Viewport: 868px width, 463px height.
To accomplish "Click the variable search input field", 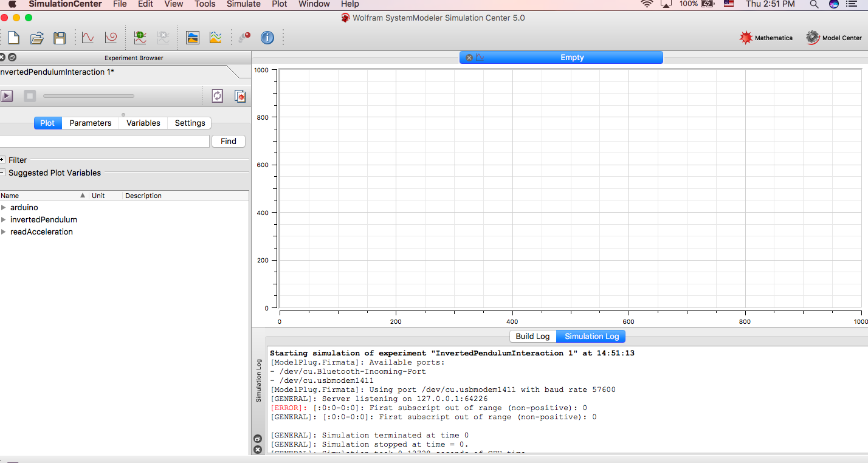I will [103, 141].
